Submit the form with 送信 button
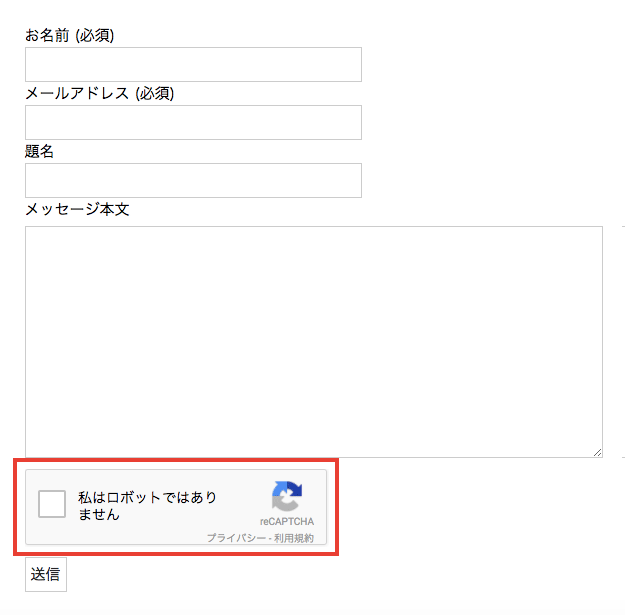Image resolution: width=625 pixels, height=615 pixels. click(46, 574)
